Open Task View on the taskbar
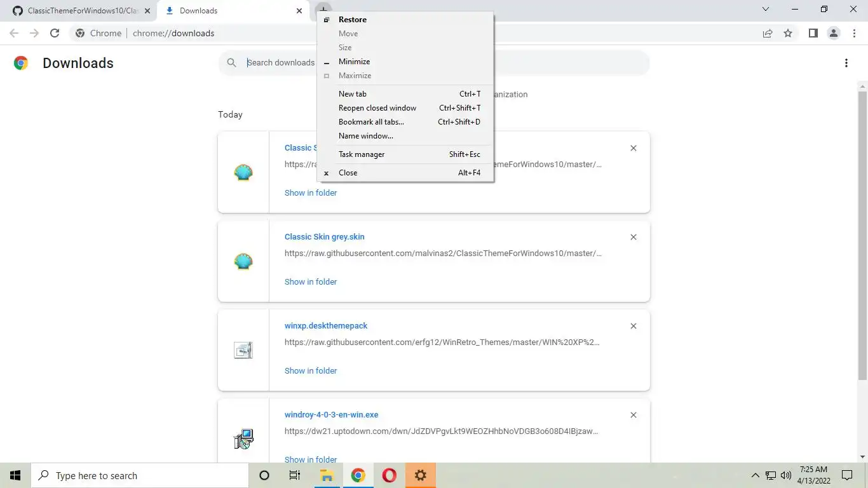Screen dimensions: 868x488 [x=295, y=475]
